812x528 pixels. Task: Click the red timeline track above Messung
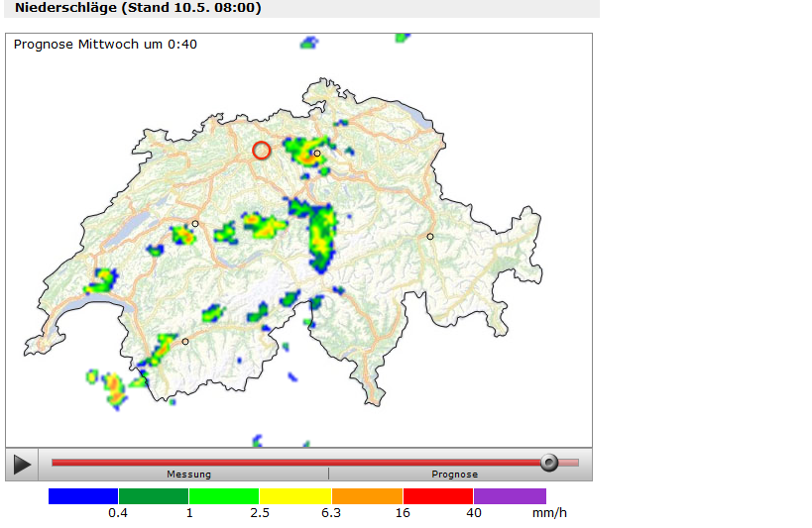tap(188, 462)
